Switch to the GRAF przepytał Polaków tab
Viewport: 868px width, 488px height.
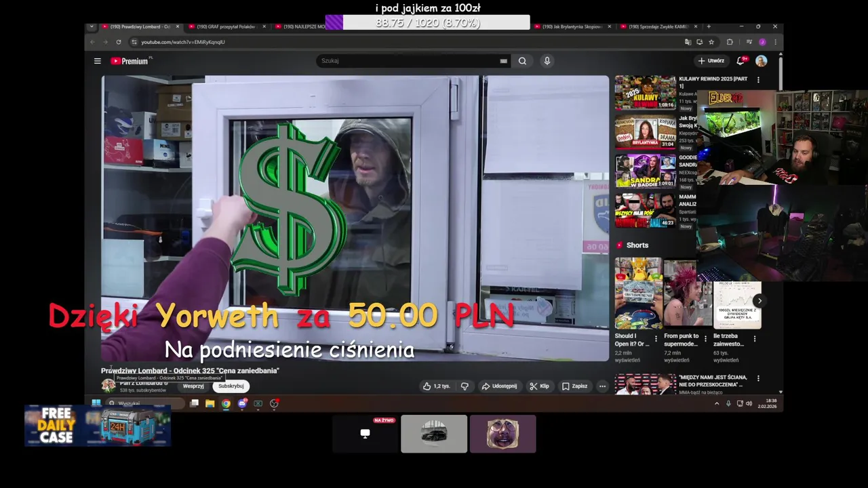pos(226,26)
